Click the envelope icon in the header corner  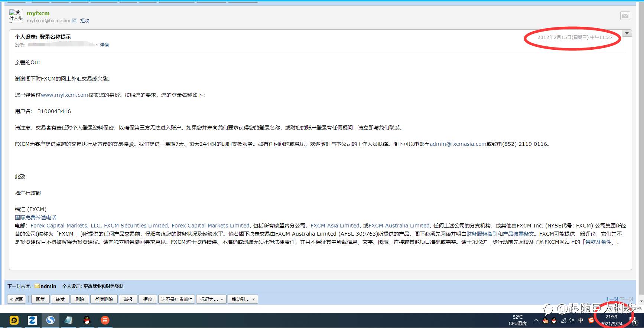coord(625,16)
